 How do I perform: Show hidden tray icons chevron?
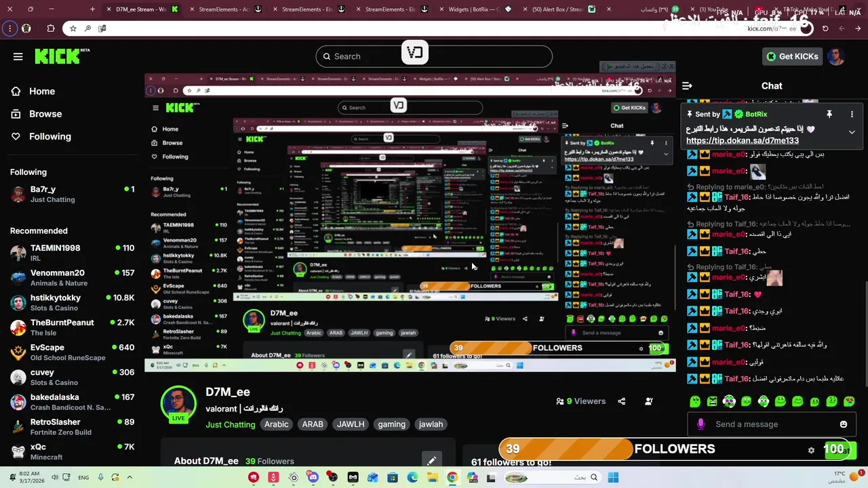click(130, 477)
